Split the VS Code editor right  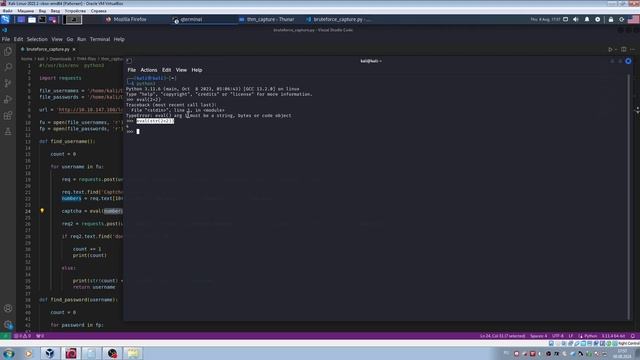click(624, 49)
